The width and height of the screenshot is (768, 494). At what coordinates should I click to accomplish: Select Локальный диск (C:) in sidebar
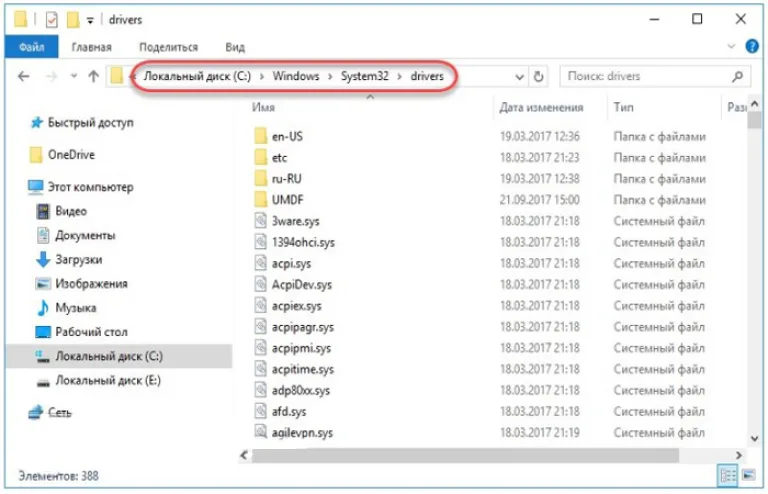119,356
